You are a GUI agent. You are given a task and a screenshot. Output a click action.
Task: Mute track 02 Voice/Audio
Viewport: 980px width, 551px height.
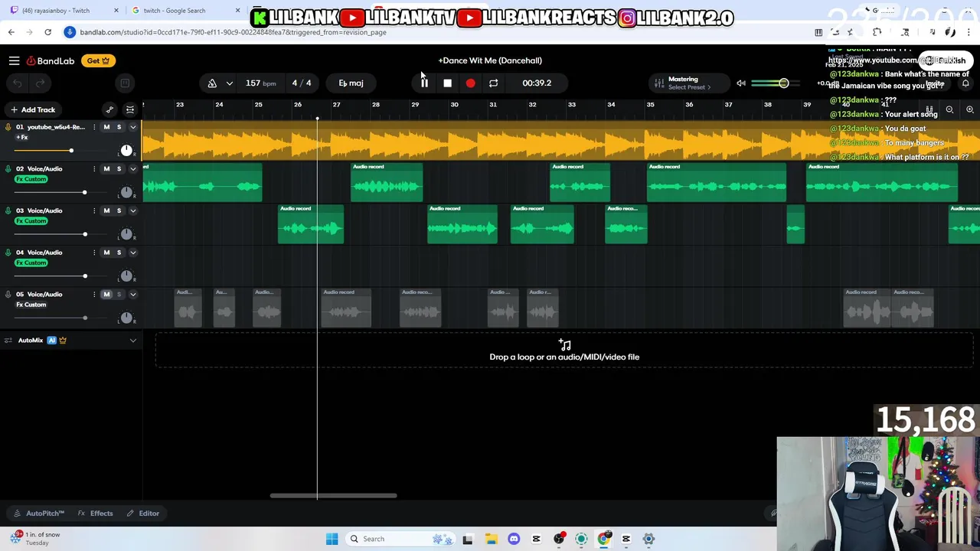pyautogui.click(x=106, y=169)
